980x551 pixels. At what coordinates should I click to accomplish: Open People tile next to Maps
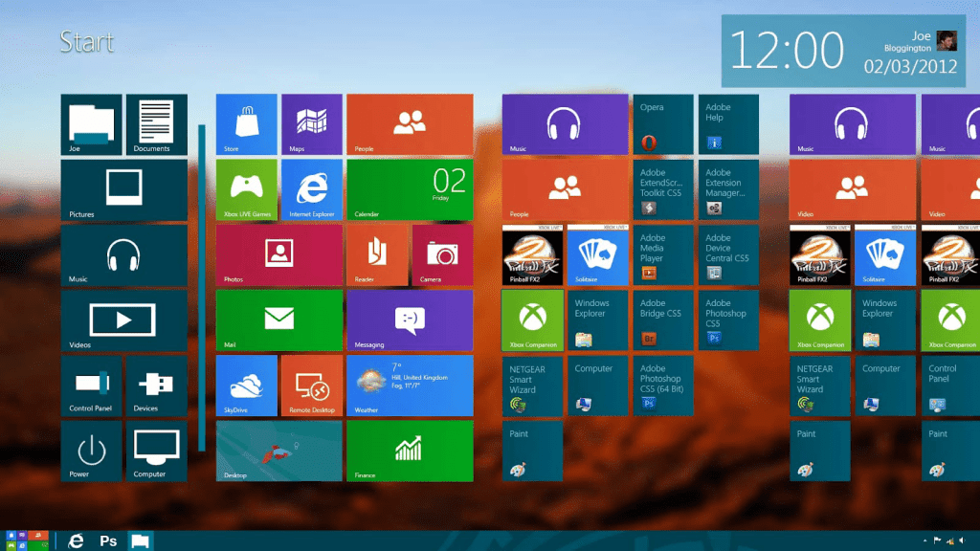(x=410, y=124)
